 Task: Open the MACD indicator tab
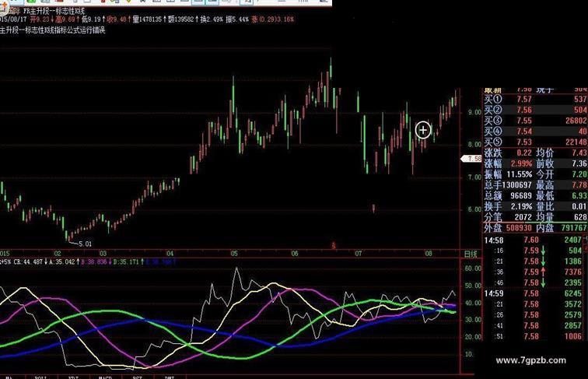point(105,377)
